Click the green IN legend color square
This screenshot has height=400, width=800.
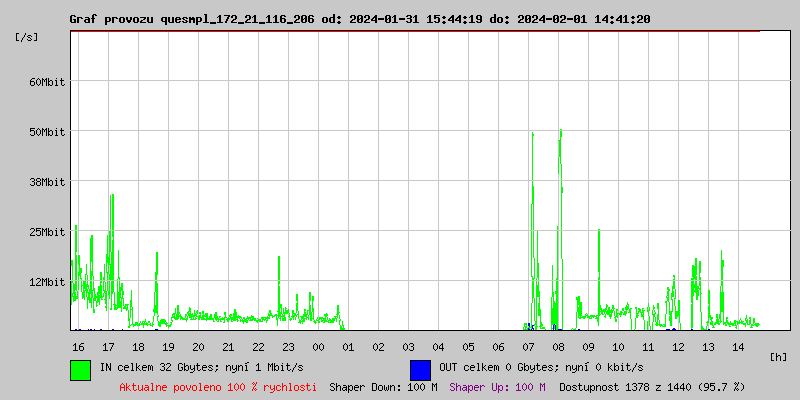(x=81, y=369)
